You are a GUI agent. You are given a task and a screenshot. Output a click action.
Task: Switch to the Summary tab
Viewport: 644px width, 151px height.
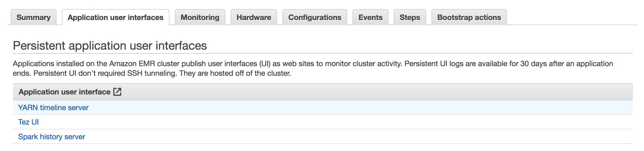(33, 17)
